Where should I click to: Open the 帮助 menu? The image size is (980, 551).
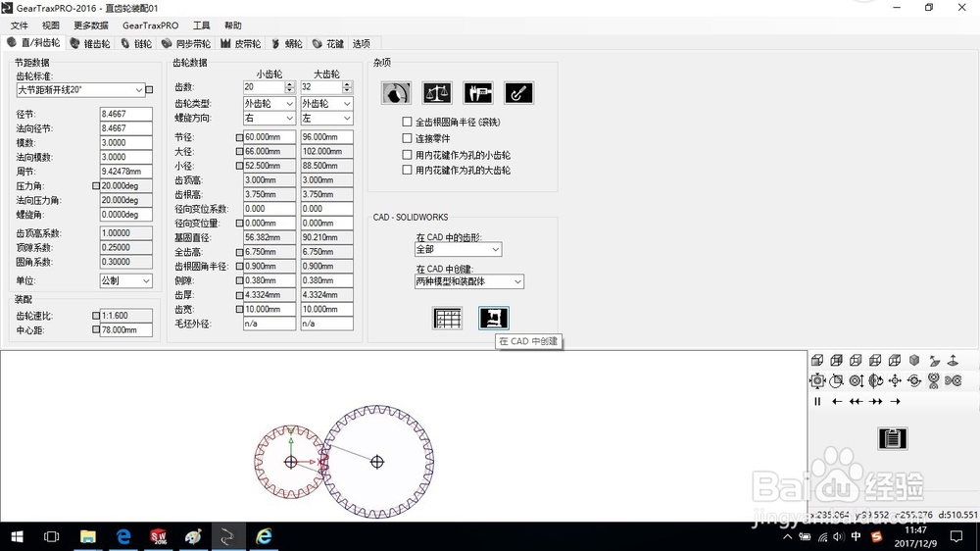point(233,25)
